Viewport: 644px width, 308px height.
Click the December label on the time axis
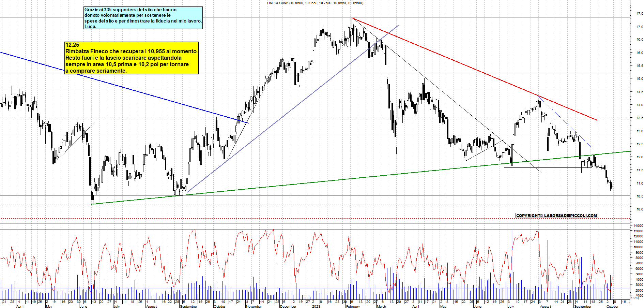[288, 306]
